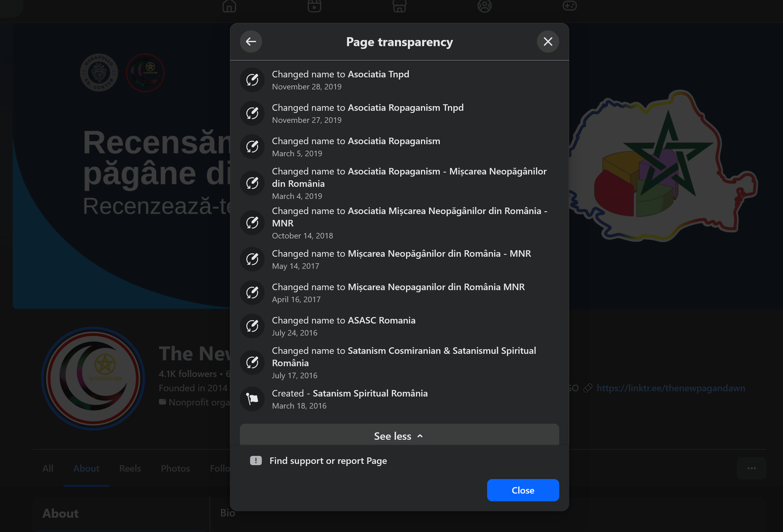Screen dimensions: 783x532
Task: Click the flag icon beside Created entry
Action: (x=252, y=399)
